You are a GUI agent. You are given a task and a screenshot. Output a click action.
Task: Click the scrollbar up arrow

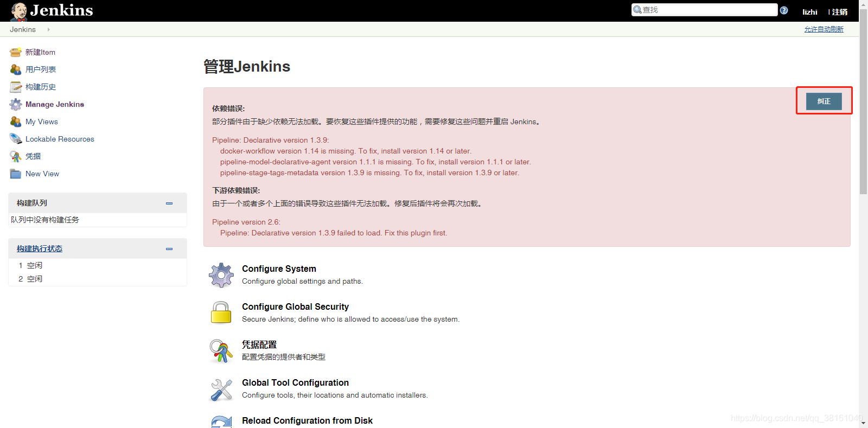tap(863, 4)
